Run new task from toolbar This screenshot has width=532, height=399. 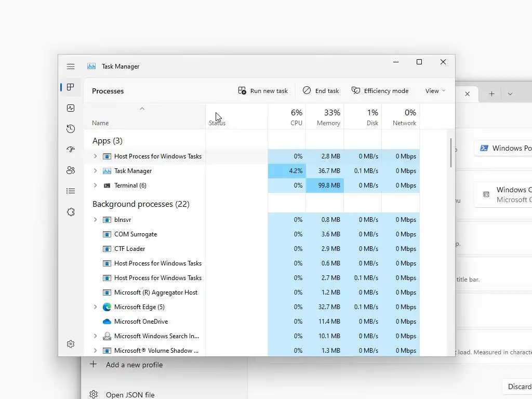click(263, 90)
